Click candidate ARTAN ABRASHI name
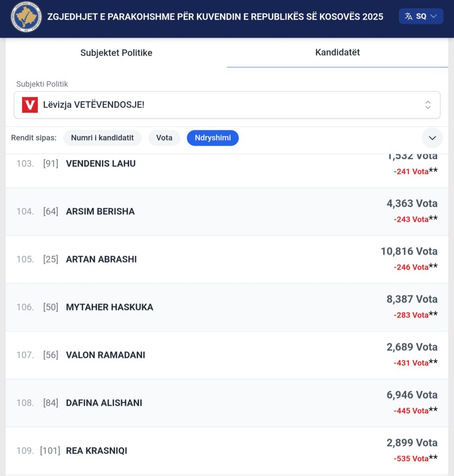 click(x=101, y=259)
